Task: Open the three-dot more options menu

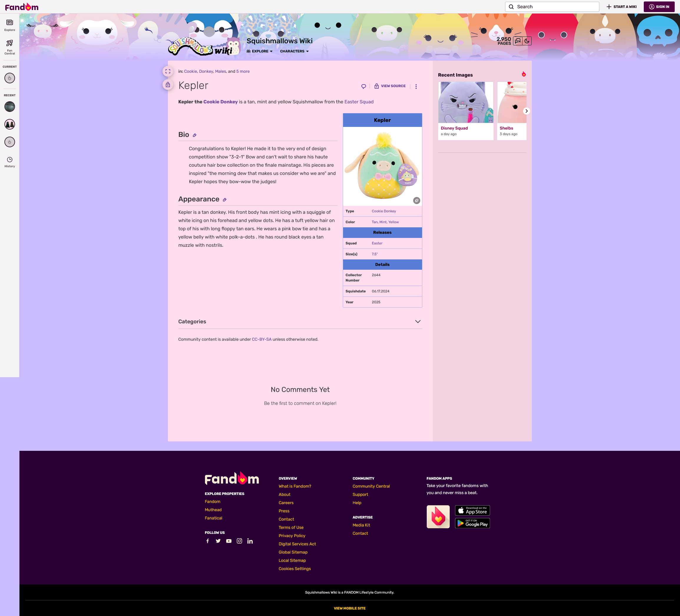Action: 416,86
